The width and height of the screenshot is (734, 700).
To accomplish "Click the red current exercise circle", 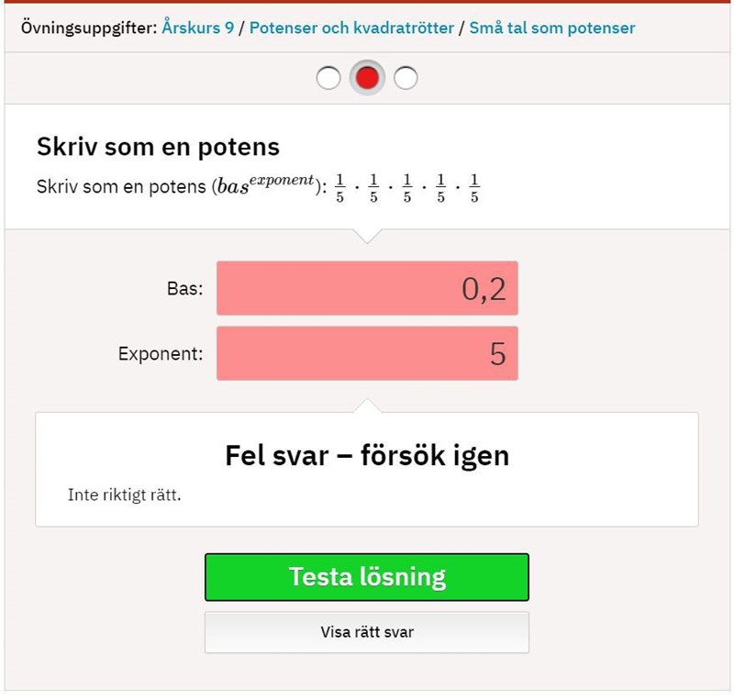I will point(367,79).
